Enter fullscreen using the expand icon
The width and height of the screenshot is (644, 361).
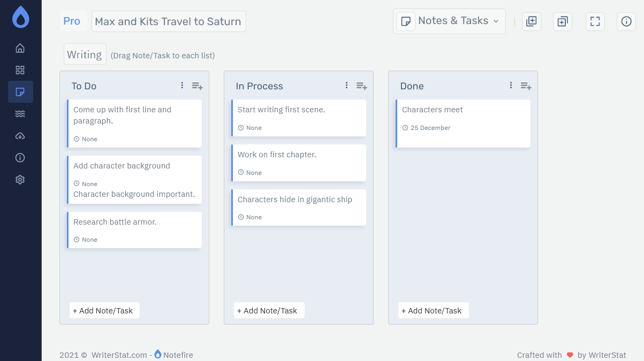[595, 21]
